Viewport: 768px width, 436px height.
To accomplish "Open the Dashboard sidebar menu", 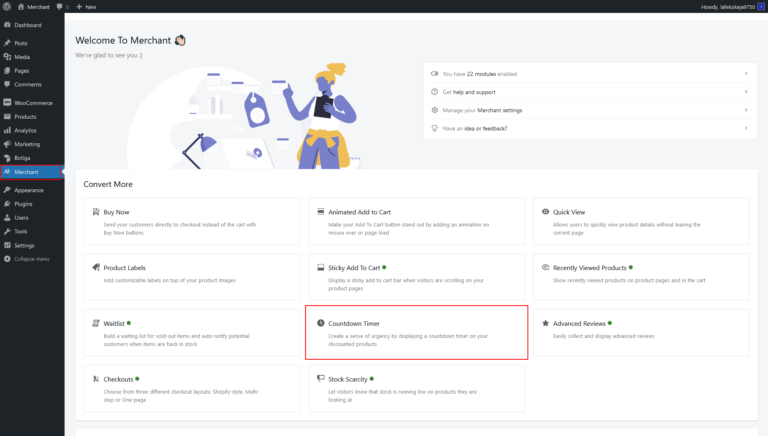I will tap(32, 25).
